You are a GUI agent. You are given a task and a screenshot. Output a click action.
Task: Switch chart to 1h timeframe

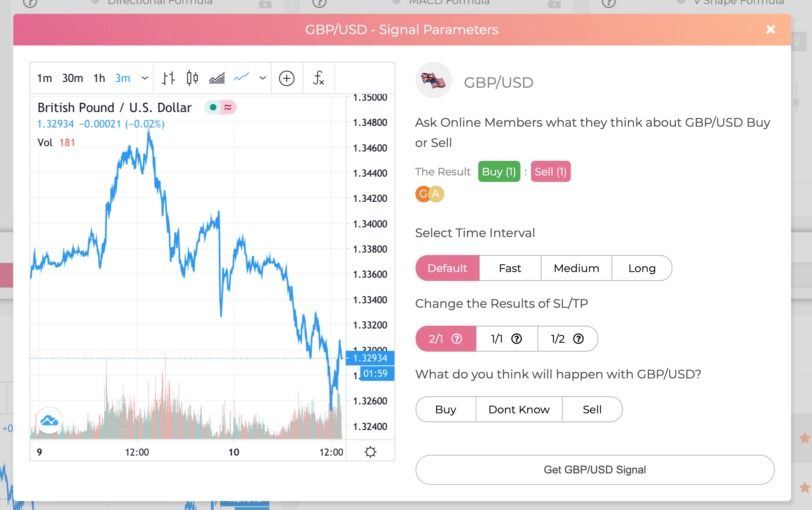99,78
